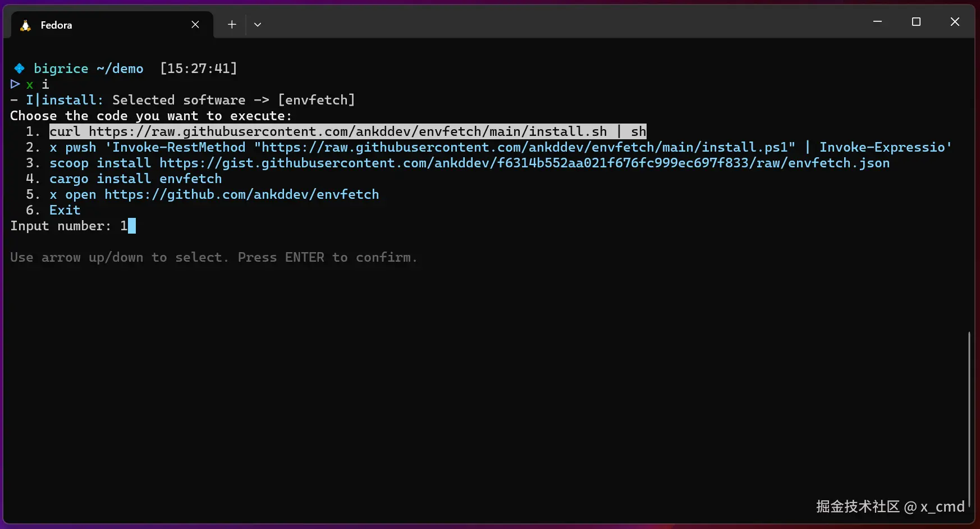Click the 'Input number' entry field
Viewport: 980px width, 529px height.
coord(128,226)
